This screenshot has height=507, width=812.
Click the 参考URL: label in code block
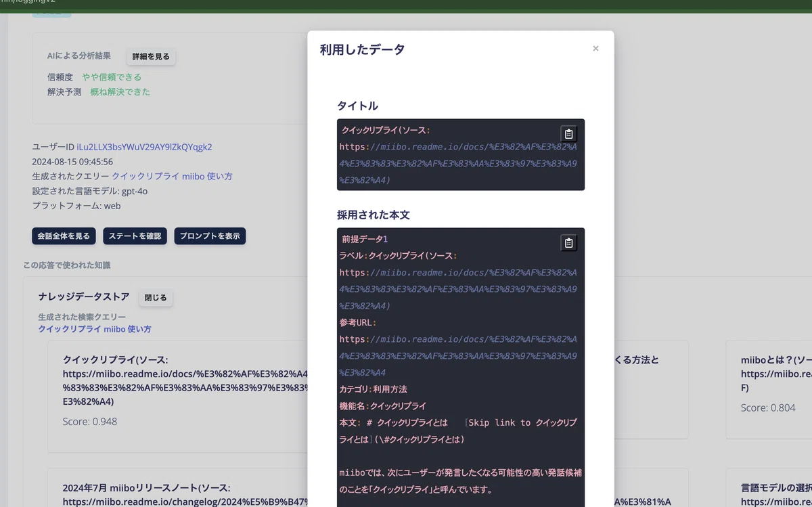click(x=358, y=323)
